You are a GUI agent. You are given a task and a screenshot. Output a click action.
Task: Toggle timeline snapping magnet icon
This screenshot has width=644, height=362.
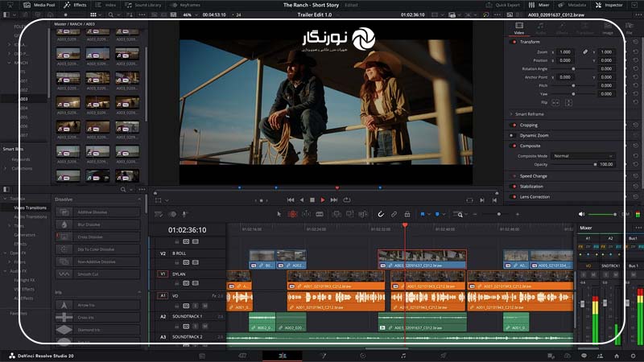381,214
